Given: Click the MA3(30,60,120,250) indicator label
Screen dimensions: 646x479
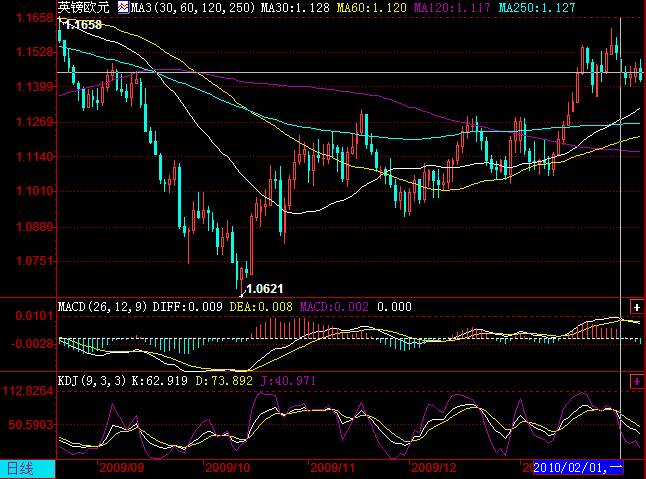Looking at the screenshot, I should [x=193, y=7].
